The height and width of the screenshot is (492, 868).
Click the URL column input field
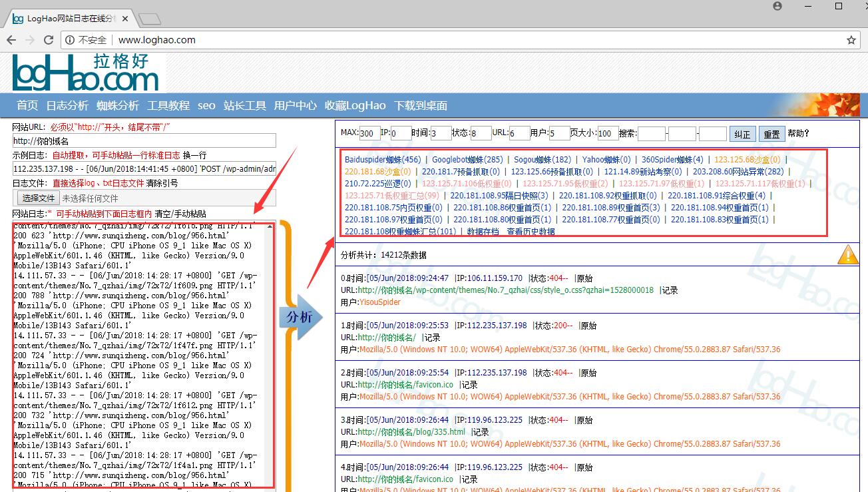pos(520,133)
